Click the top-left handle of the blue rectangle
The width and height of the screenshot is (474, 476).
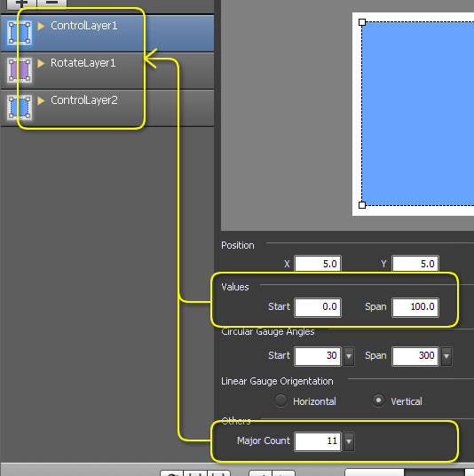362,22
